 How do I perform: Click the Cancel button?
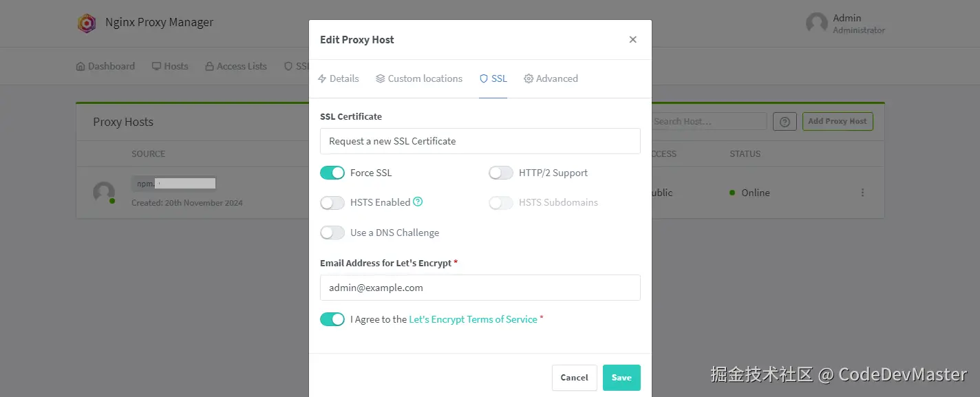[x=575, y=378]
